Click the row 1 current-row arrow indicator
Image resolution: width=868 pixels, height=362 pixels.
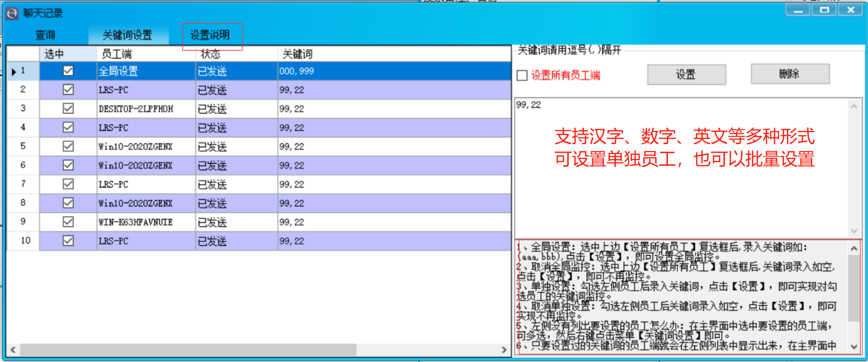click(14, 72)
